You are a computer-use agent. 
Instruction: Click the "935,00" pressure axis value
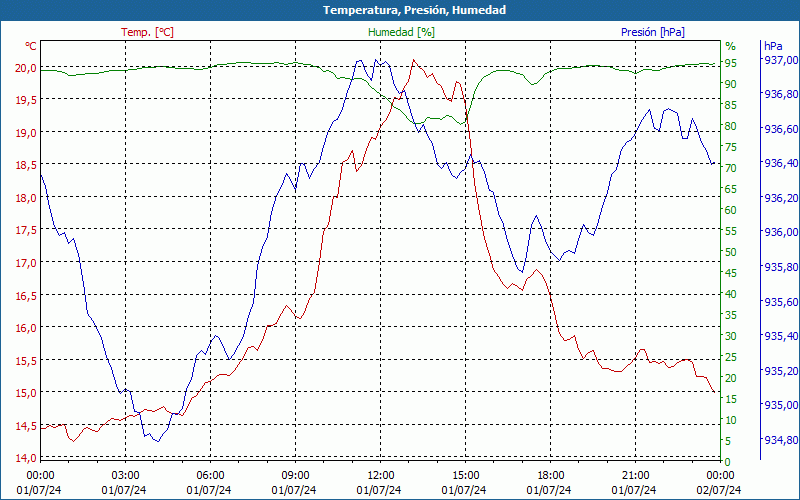point(781,406)
